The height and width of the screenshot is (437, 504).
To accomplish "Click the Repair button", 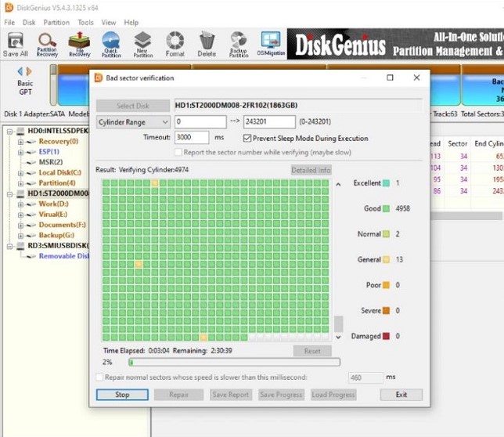I will tap(178, 395).
